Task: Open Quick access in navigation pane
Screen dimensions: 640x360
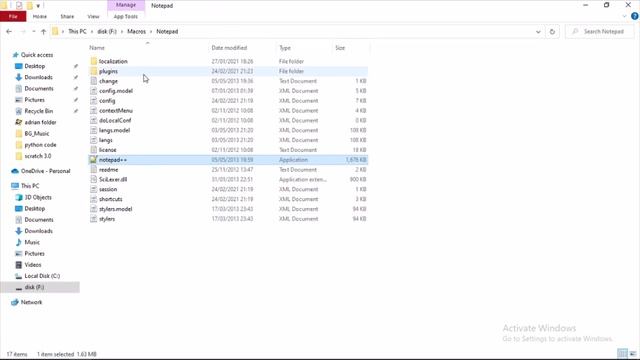Action: 37,55
